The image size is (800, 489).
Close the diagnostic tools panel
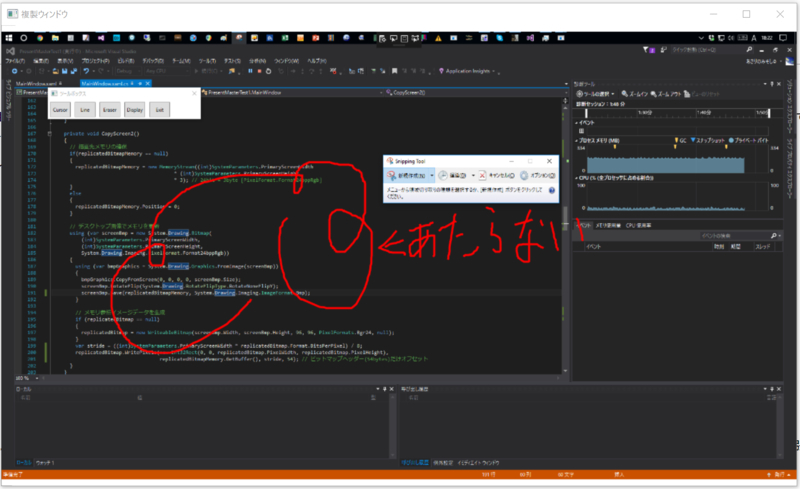(779, 84)
